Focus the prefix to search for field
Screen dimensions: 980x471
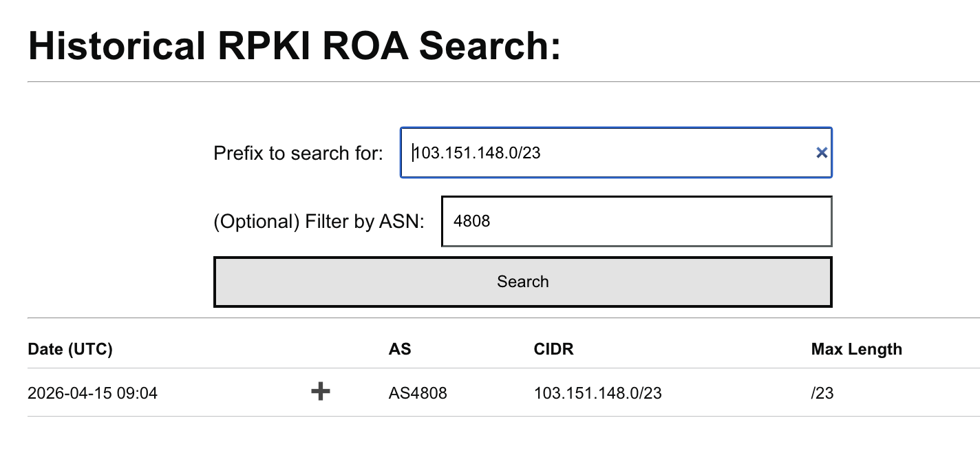[616, 153]
